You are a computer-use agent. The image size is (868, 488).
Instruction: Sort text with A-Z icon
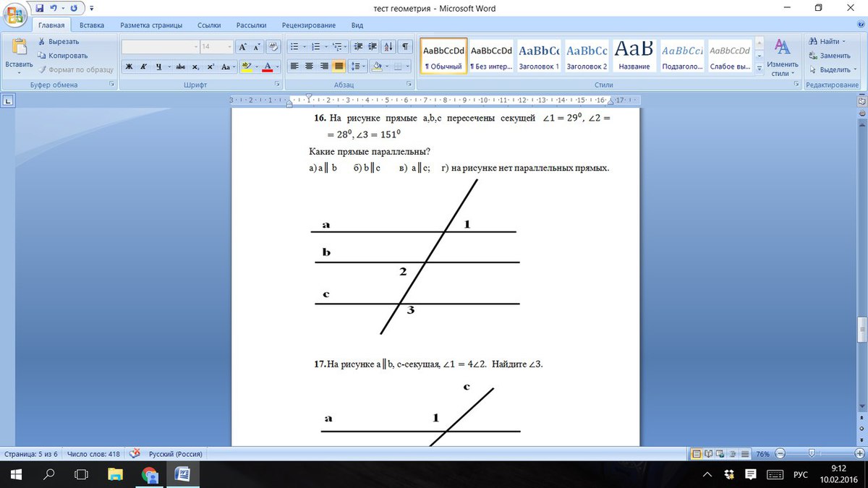pyautogui.click(x=388, y=46)
